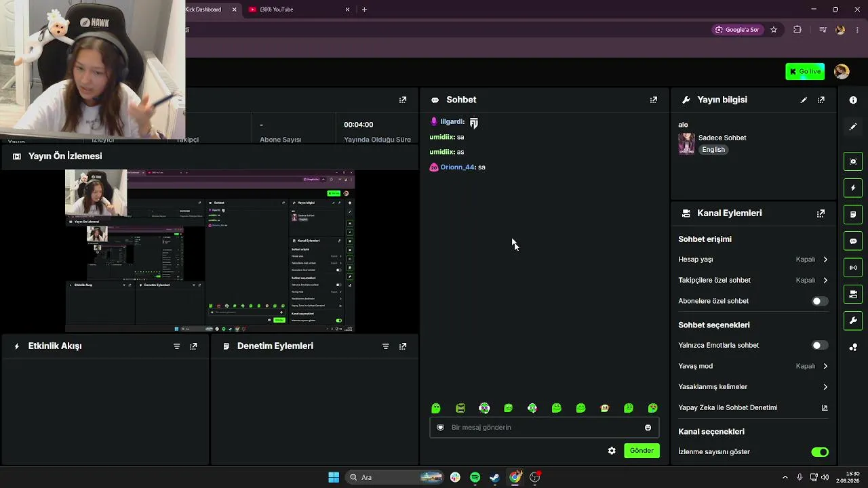Image resolution: width=868 pixels, height=488 pixels.
Task: Click the Windows taskbar search box
Action: coord(396,477)
